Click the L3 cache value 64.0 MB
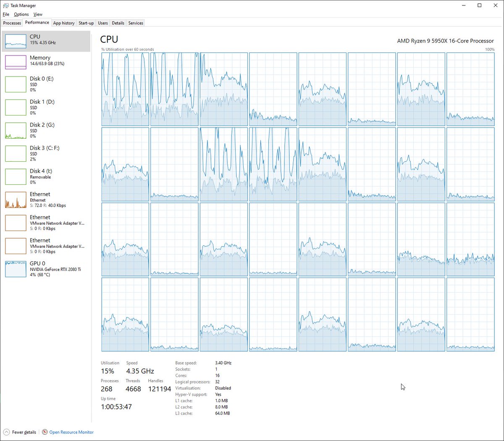Viewport: 504px width, 441px height. pos(222,413)
